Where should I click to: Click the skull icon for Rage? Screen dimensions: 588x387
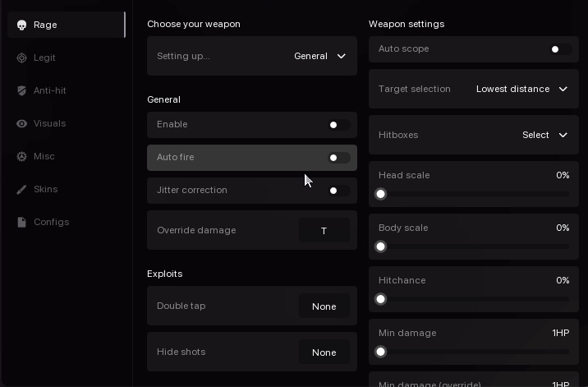click(22, 25)
